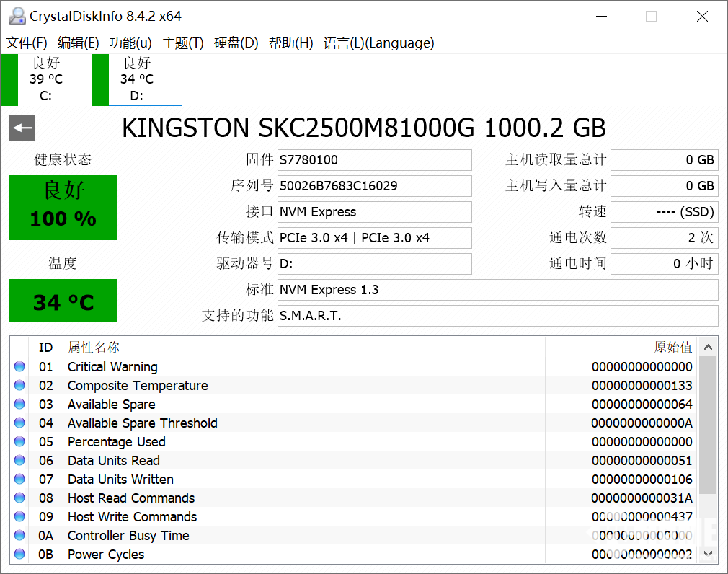728x574 pixels.
Task: Click status orb for Data Units Read
Action: coord(19,460)
